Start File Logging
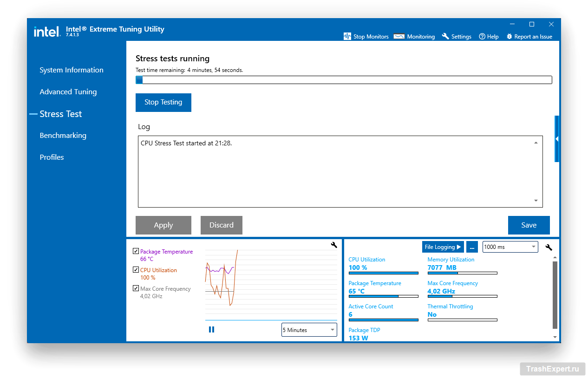The image size is (588, 378). pyautogui.click(x=443, y=247)
